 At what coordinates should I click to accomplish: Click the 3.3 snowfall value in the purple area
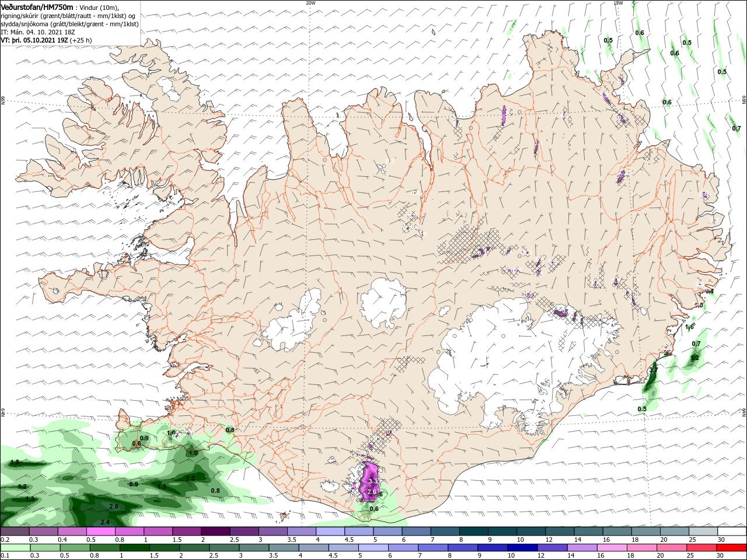click(x=373, y=481)
